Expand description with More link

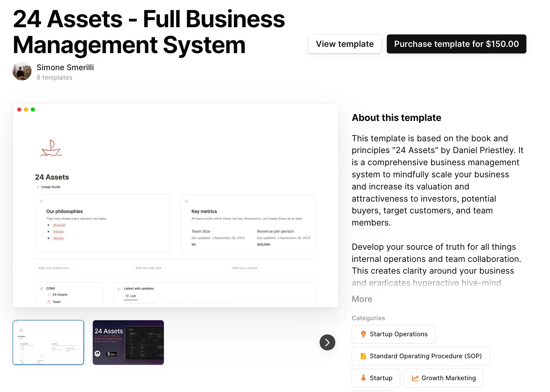tap(362, 299)
